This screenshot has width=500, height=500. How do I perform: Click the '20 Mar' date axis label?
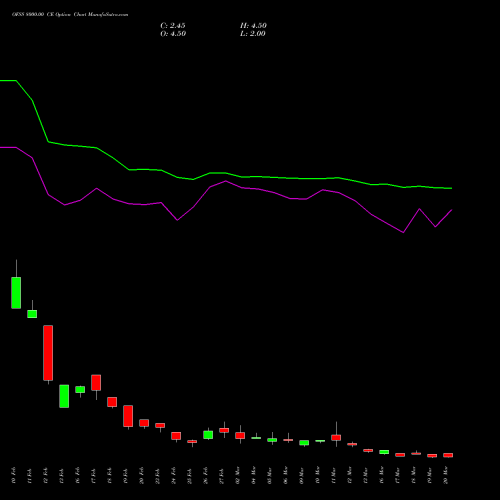click(446, 476)
